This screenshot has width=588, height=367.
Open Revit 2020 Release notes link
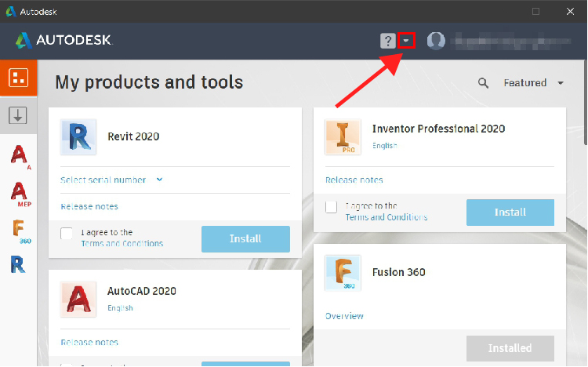(x=89, y=206)
